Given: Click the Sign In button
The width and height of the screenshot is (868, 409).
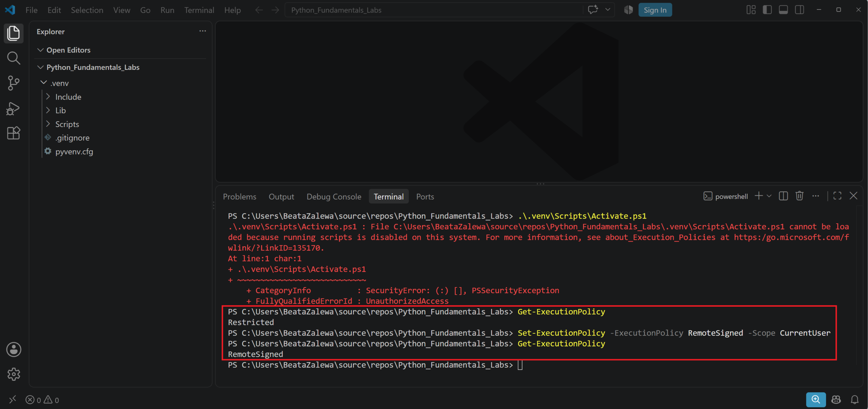Looking at the screenshot, I should click(x=655, y=10).
